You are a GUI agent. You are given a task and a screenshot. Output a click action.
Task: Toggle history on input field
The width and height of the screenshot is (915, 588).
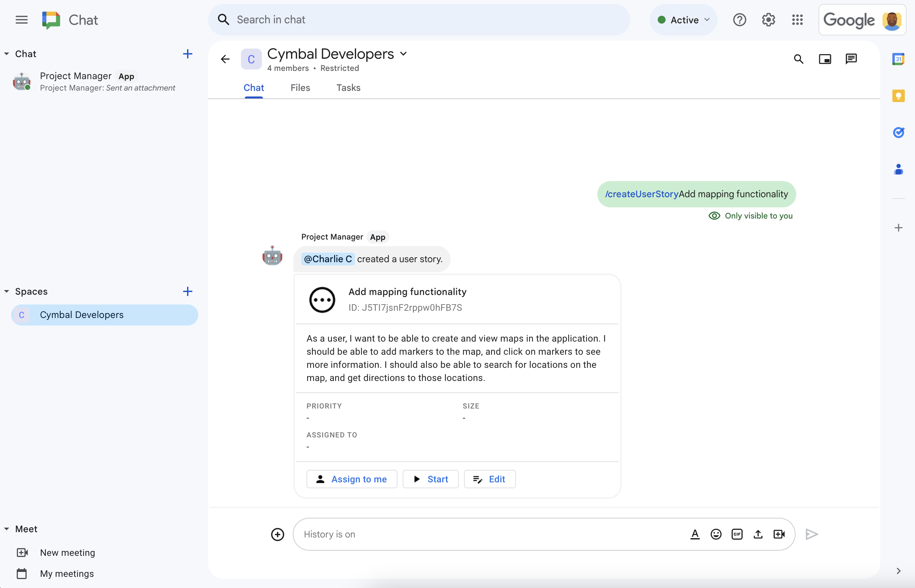(330, 534)
